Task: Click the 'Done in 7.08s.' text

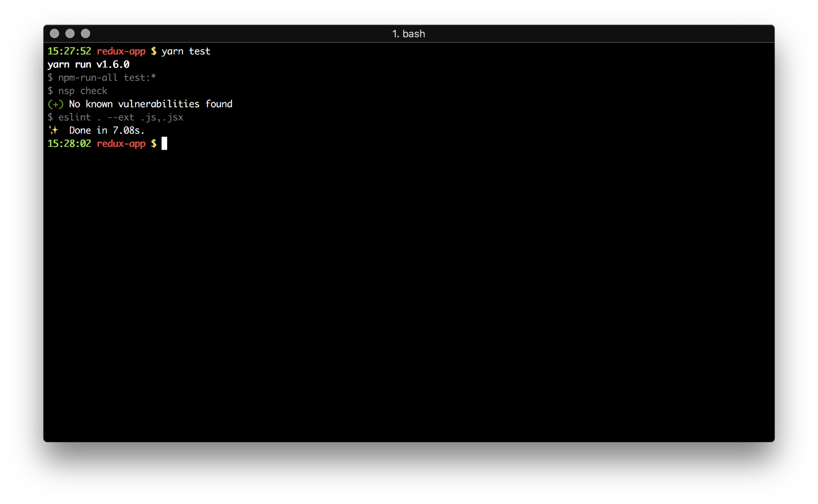Action: click(x=107, y=130)
